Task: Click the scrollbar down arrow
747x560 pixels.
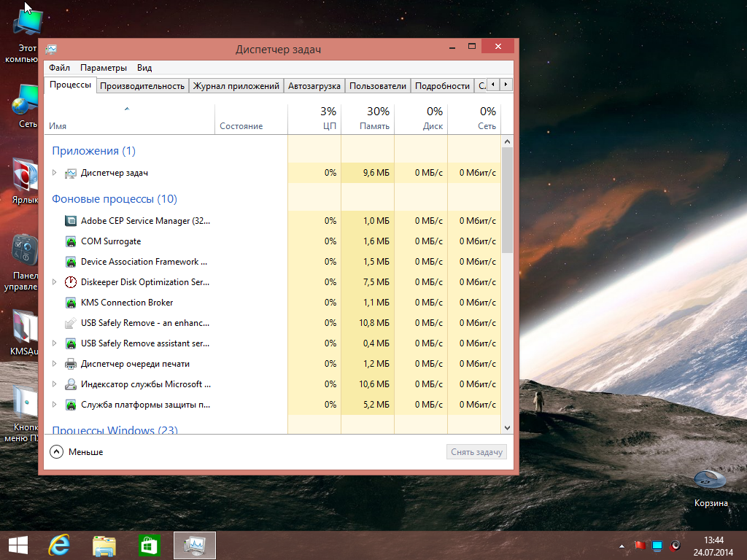Action: 508,427
